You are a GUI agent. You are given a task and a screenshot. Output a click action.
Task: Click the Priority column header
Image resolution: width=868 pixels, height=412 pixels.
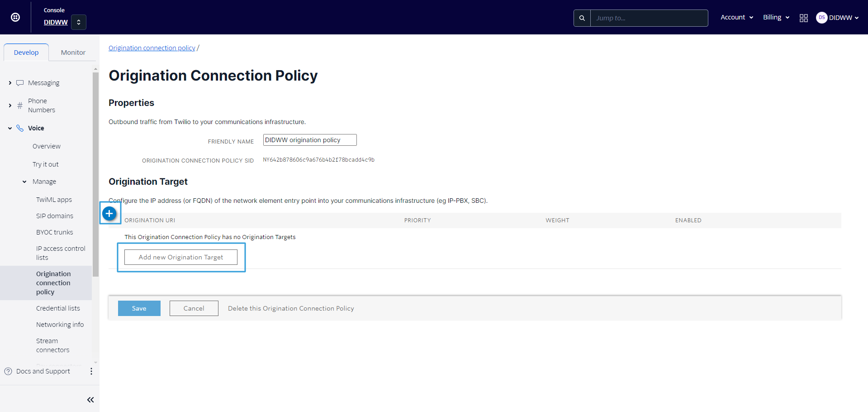coord(417,220)
